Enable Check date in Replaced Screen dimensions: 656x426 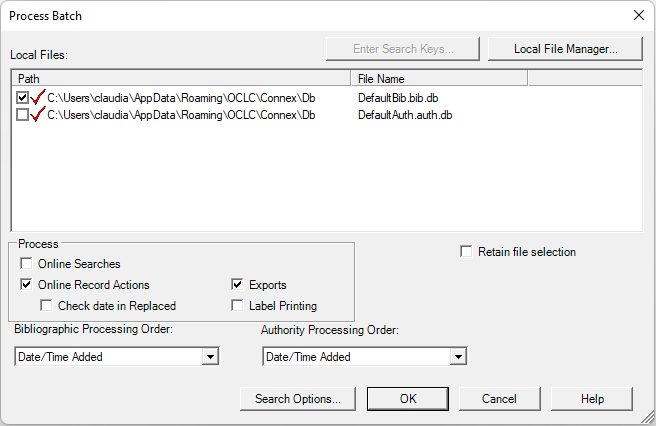46,305
